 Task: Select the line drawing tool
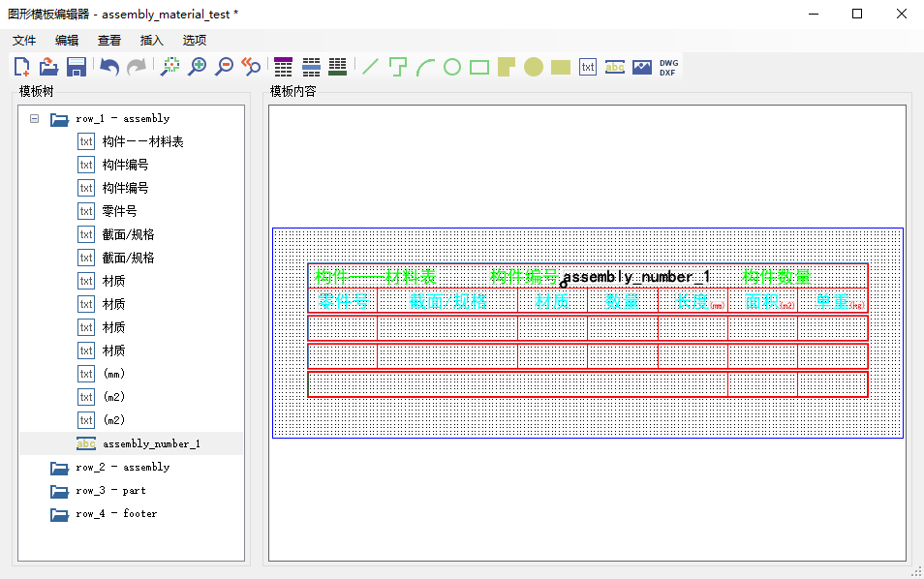click(370, 67)
